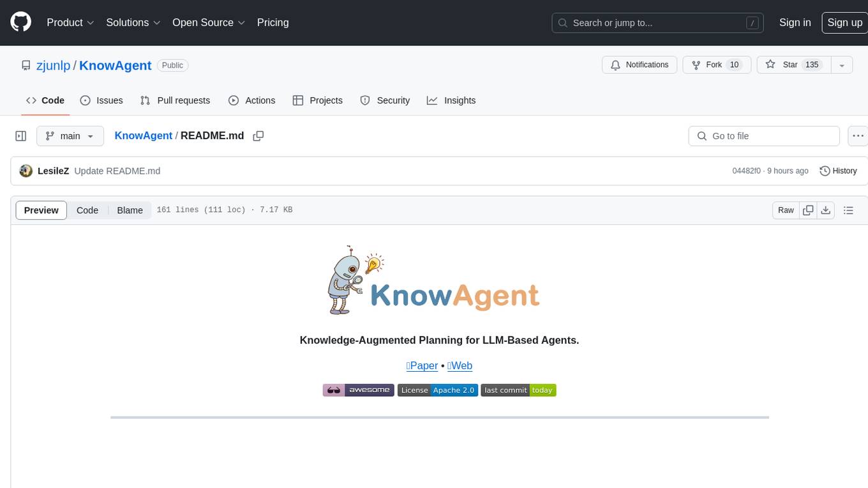Click the 161 lines file info text
This screenshot has width=868, height=488.
(x=224, y=210)
